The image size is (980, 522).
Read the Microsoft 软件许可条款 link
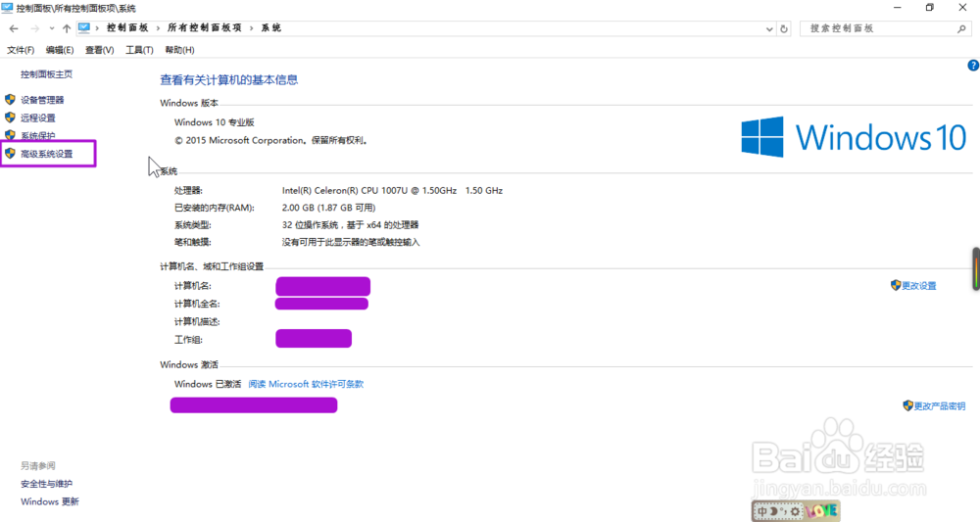point(306,384)
